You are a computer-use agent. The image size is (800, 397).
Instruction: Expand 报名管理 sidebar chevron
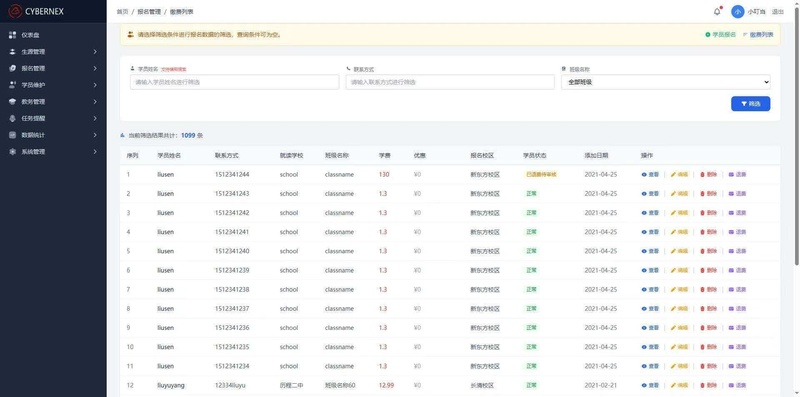tap(95, 68)
